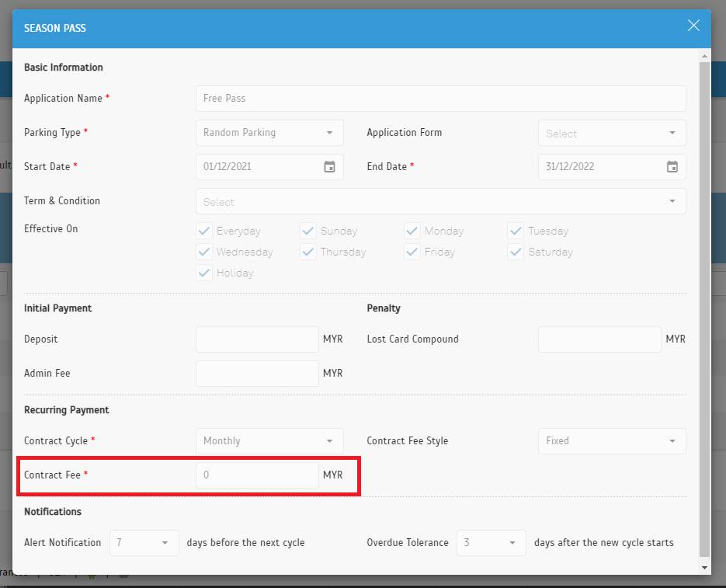Click the Lost Card Compound field
Image resolution: width=726 pixels, height=588 pixels.
[599, 339]
